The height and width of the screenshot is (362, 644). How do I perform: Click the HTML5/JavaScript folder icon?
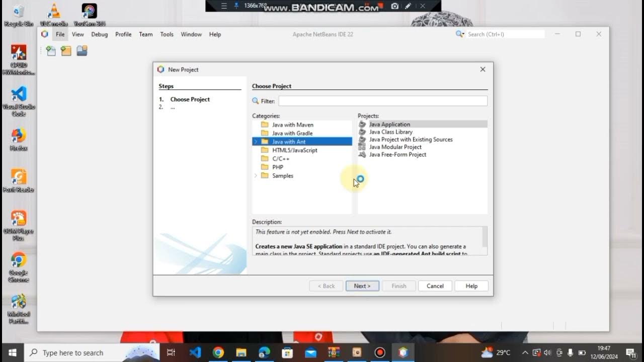coord(265,150)
